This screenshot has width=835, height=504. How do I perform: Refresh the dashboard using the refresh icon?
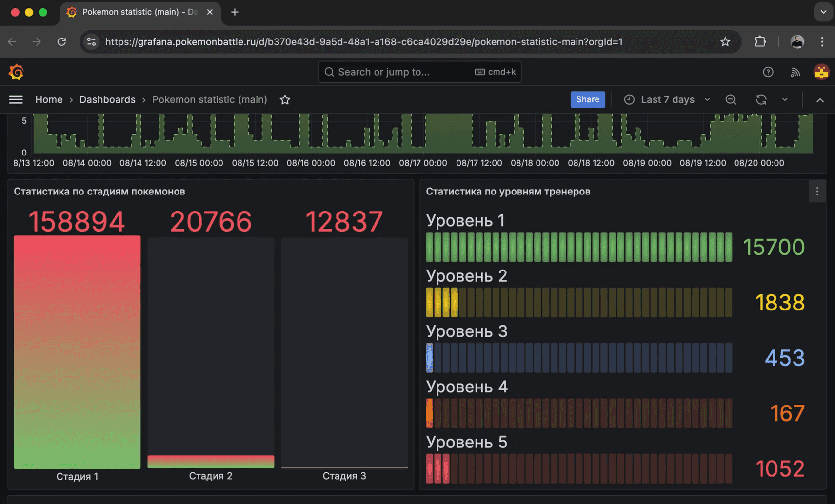click(761, 100)
